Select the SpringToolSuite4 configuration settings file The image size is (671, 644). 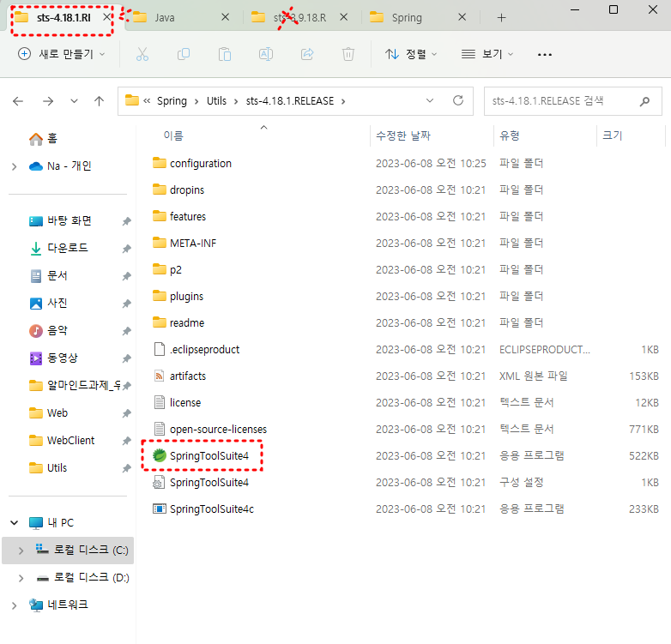pos(209,483)
